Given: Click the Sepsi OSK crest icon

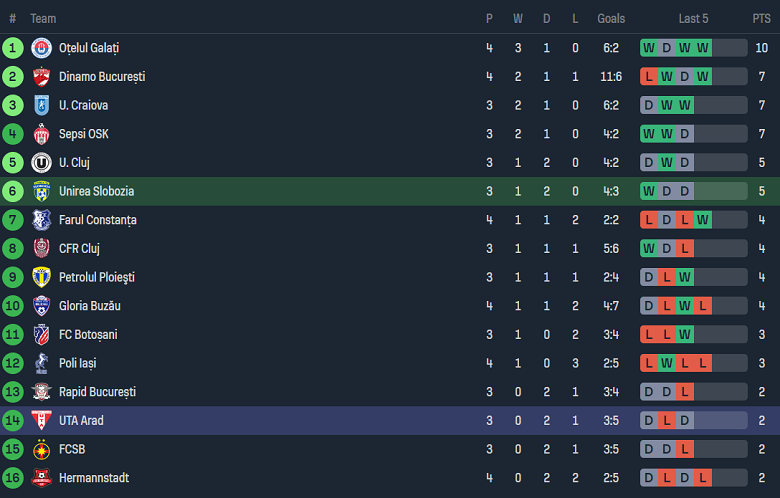Looking at the screenshot, I should [x=41, y=134].
